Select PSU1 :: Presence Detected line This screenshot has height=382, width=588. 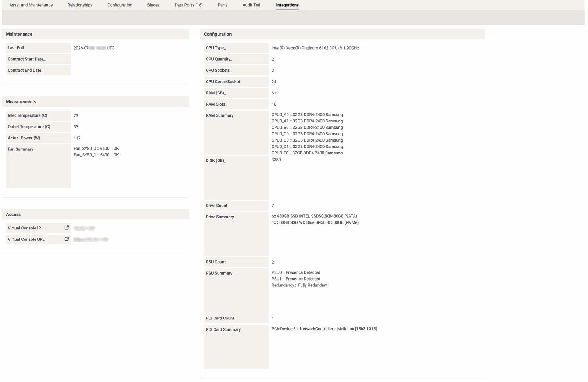click(296, 279)
